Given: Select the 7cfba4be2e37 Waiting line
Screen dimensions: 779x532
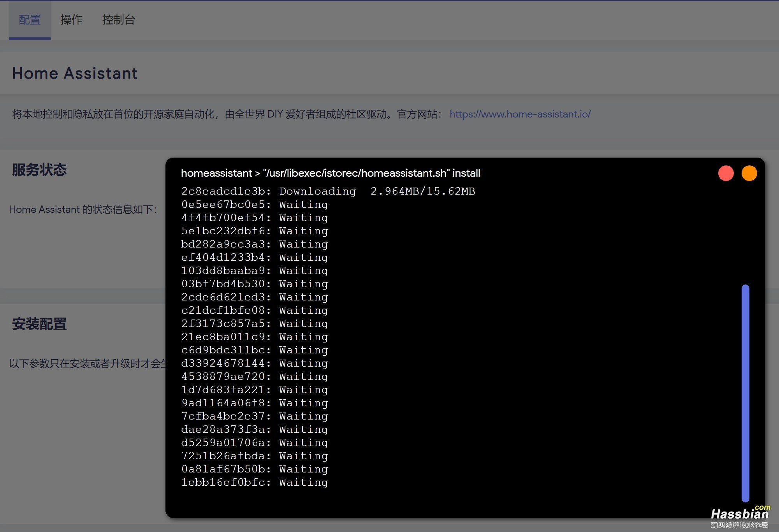Looking at the screenshot, I should point(255,416).
